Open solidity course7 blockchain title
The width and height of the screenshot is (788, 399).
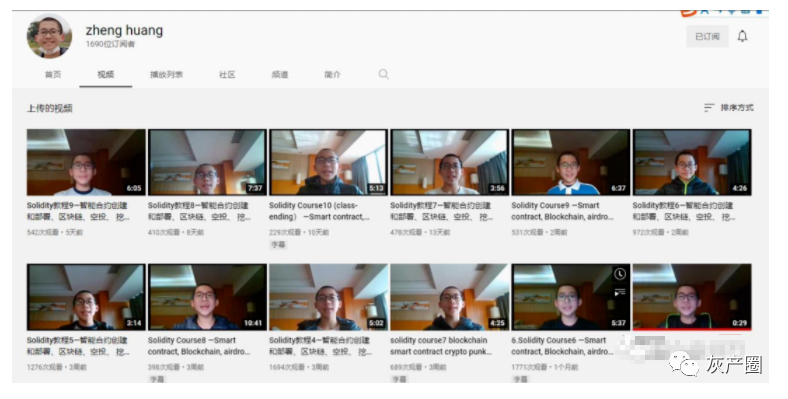[441, 346]
